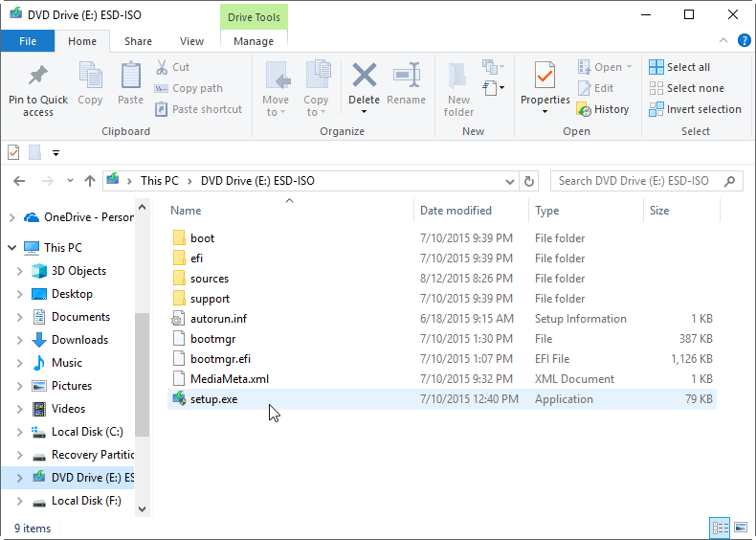Screen dimensions: 756x540
Task: Click the Up arrow navigation icon
Action: tap(90, 180)
